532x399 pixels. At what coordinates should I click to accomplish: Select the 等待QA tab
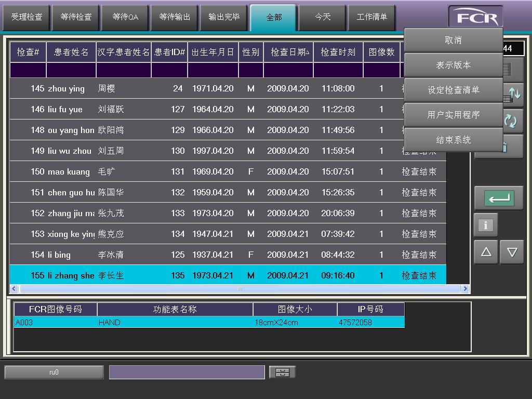point(125,17)
